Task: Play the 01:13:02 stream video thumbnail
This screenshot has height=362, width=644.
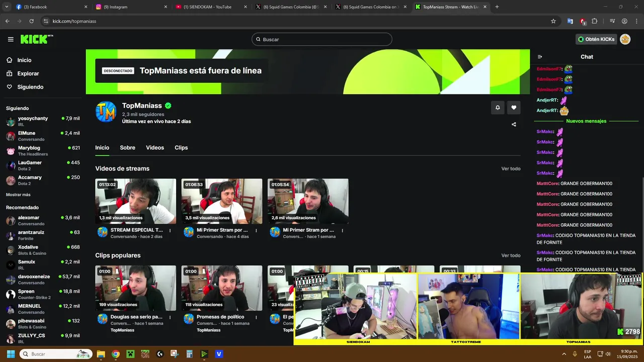Action: coord(135,201)
